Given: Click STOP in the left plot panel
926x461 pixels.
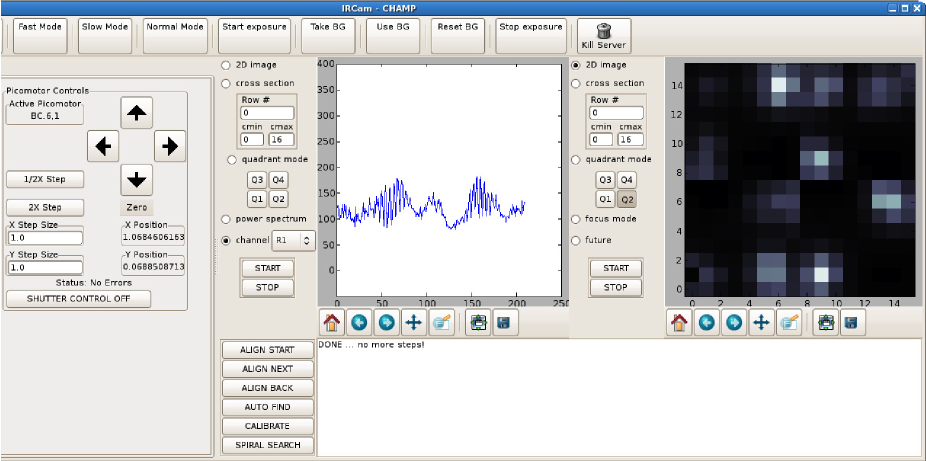Looking at the screenshot, I should pos(268,287).
